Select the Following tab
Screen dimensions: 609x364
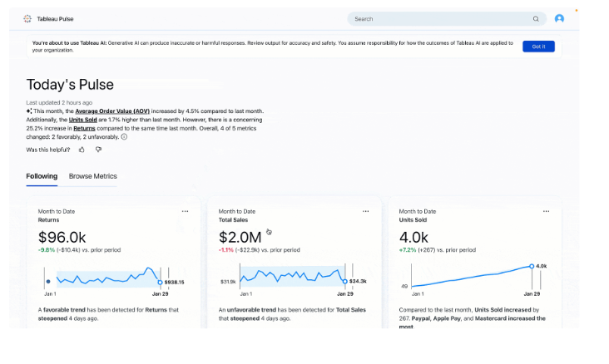click(42, 176)
